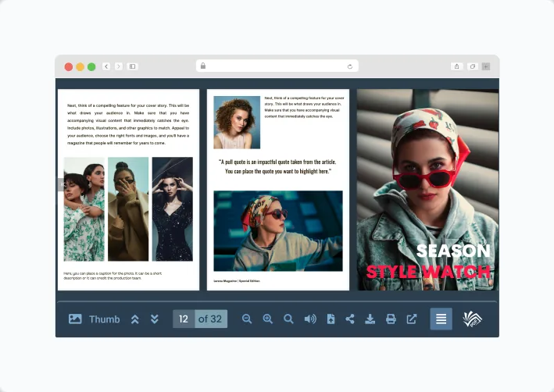Reload the page with the refresh icon
The width and height of the screenshot is (554, 392).
pyautogui.click(x=350, y=66)
